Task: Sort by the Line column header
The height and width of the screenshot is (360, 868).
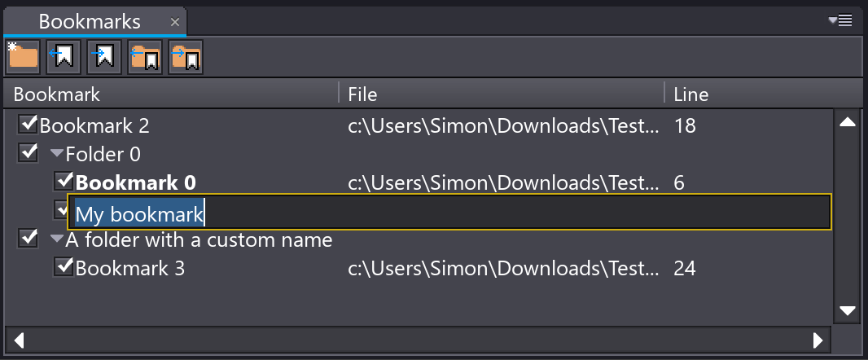Action: 764,94
